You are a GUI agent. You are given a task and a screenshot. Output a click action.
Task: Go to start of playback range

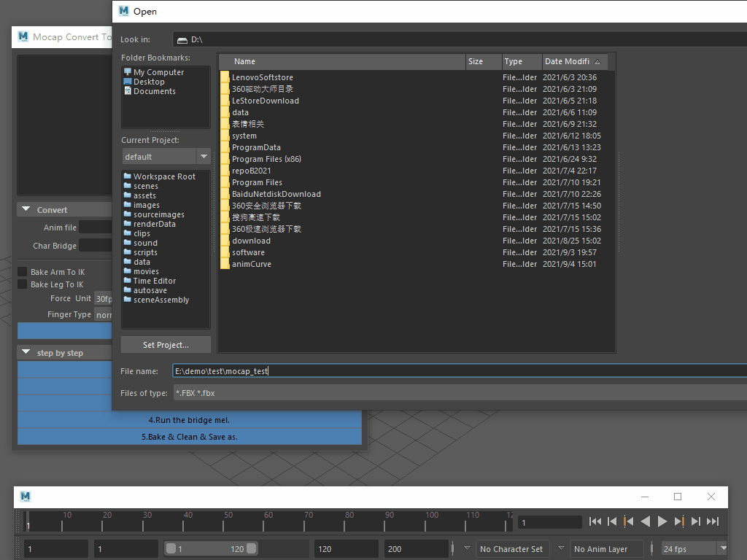(595, 521)
